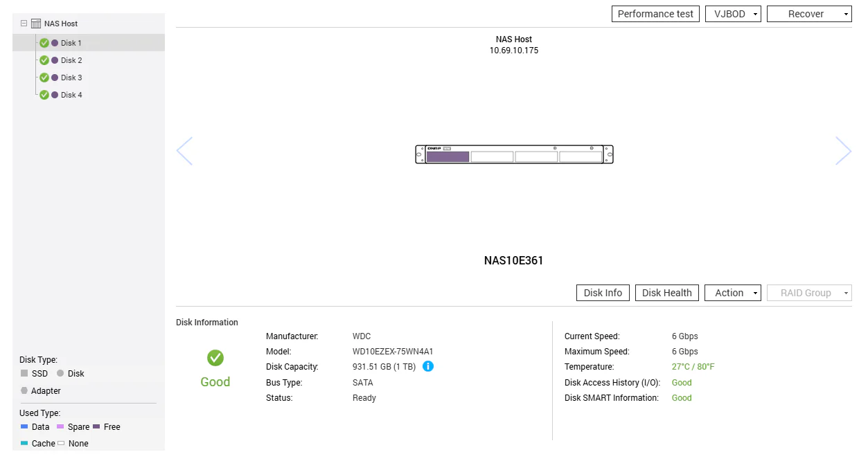
Task: Click the Disk Information section heading
Action: (207, 323)
